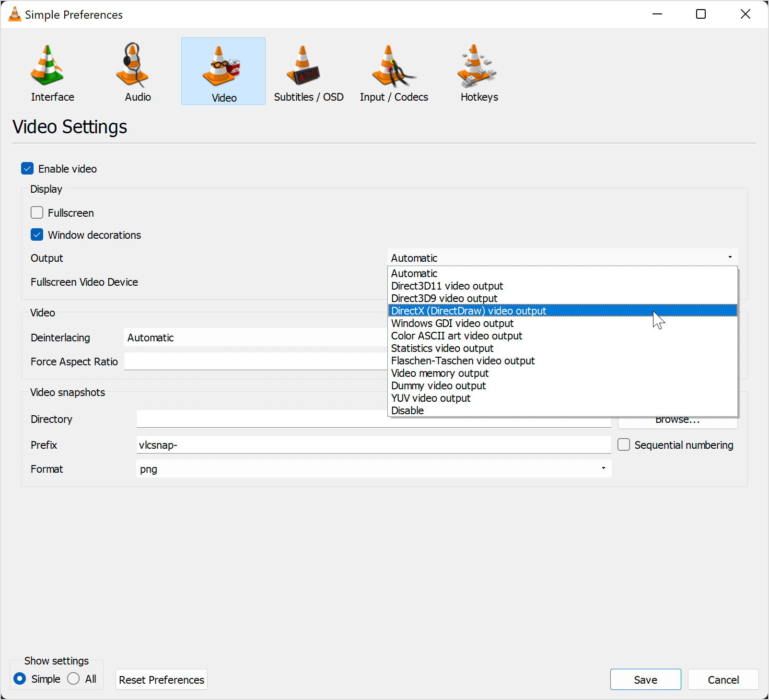Screen dimensions: 769x700
Task: Click the Reset Preferences button
Action: [162, 679]
